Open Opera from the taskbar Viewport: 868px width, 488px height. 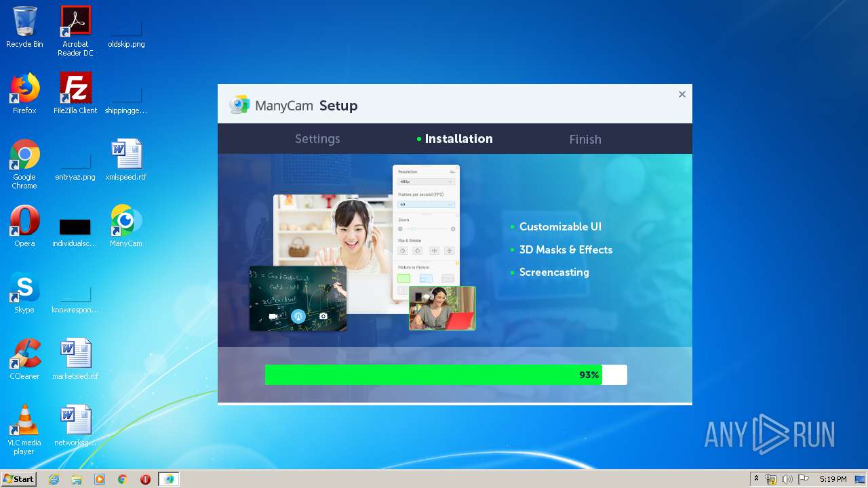145,479
